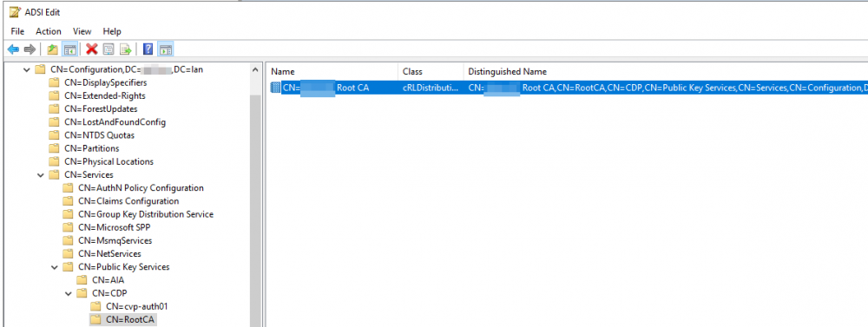Screen dimensions: 868x327
Task: Click the Root CA object icon in list
Action: pos(275,88)
